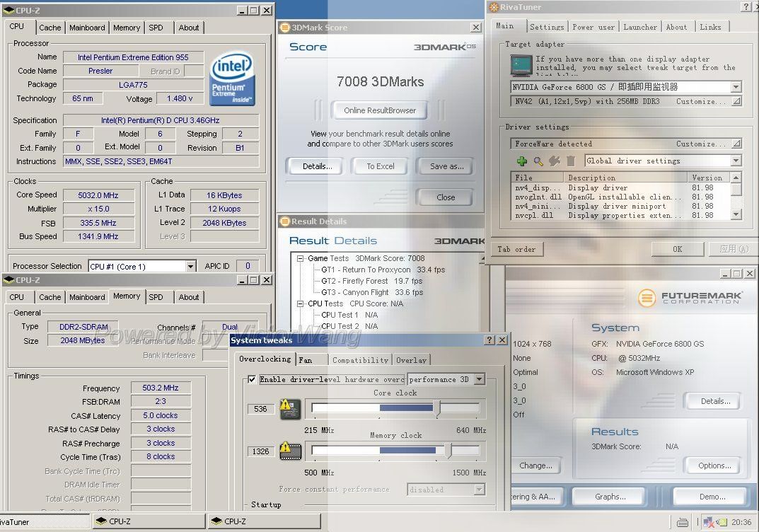Collapse the CPU Tests tree node
The width and height of the screenshot is (759, 532).
click(x=300, y=303)
